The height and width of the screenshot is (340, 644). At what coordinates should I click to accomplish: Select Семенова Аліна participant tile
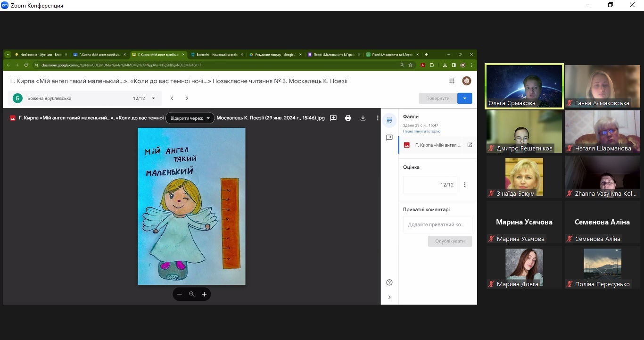(x=603, y=223)
